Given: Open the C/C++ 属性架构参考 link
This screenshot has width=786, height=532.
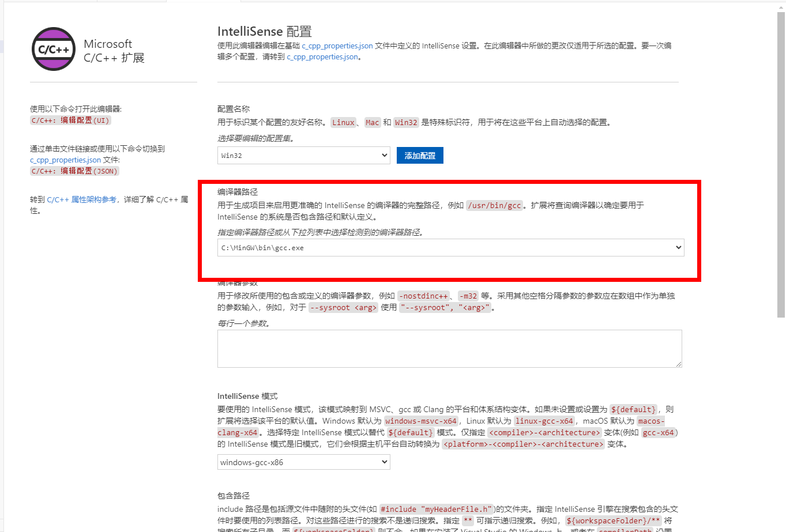Looking at the screenshot, I should [x=81, y=199].
